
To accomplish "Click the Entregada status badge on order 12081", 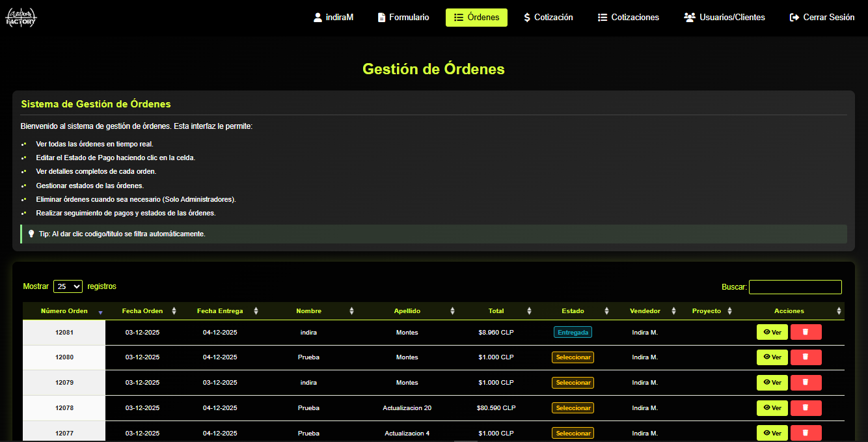I will point(573,332).
